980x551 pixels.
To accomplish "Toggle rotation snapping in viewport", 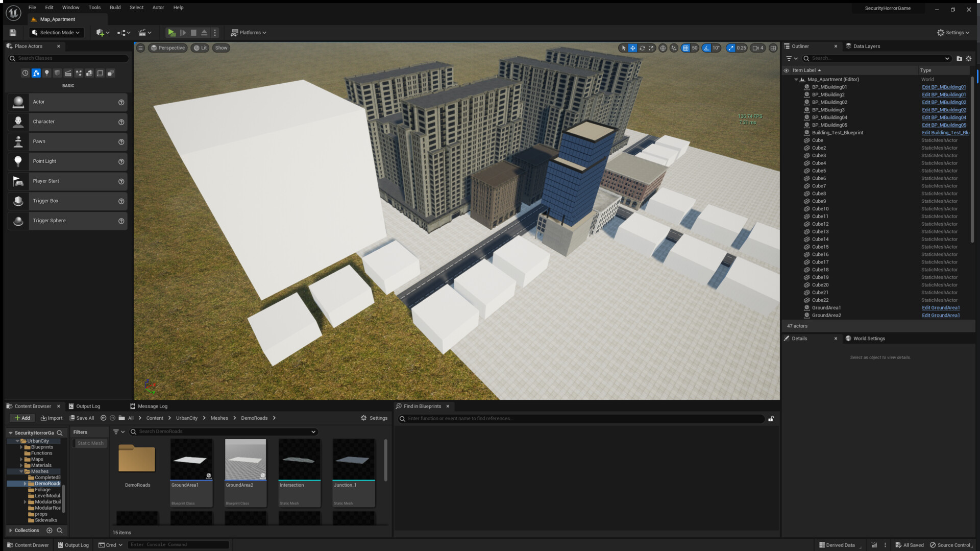I will (706, 48).
